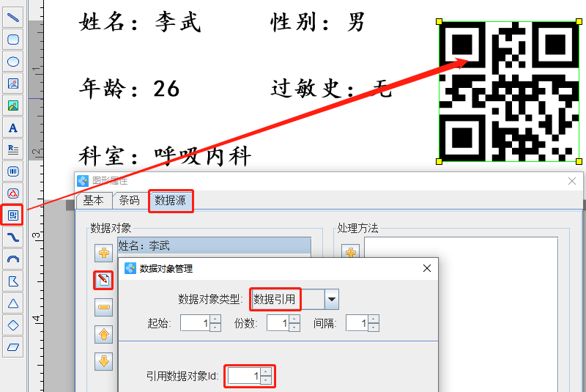Close the 数据对象管理 dialog
This screenshot has height=392, width=586.
427,268
